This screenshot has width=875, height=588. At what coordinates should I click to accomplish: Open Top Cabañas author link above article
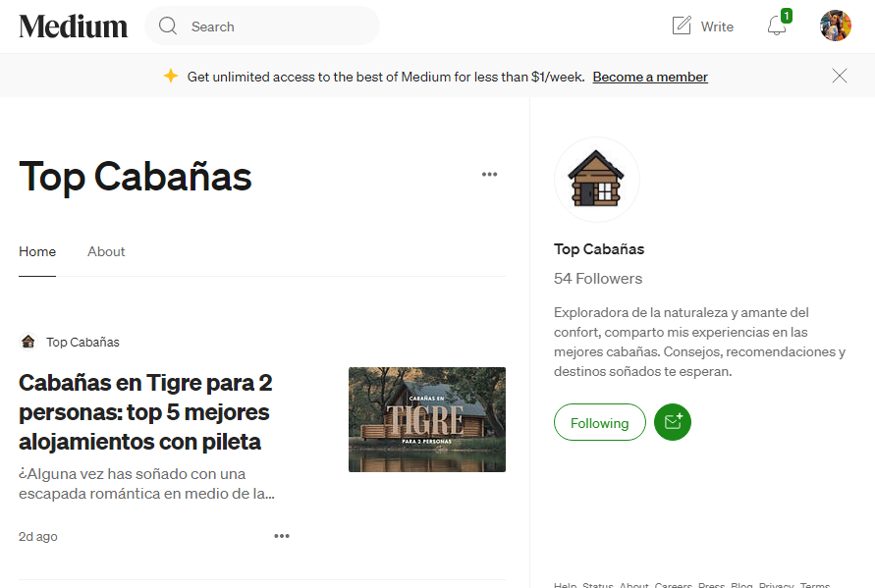82,342
